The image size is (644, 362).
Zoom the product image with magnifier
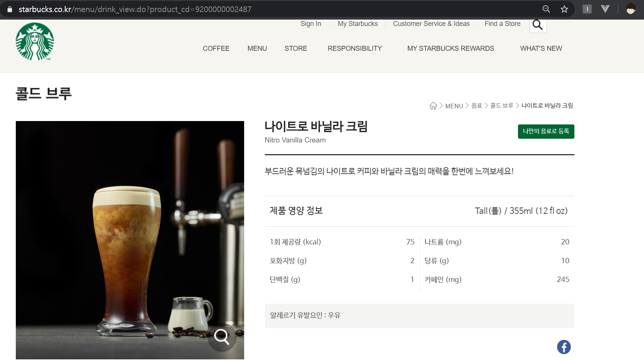click(222, 337)
